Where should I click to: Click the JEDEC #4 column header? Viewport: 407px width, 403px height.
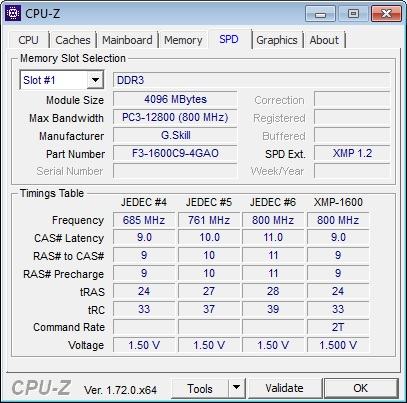(144, 202)
